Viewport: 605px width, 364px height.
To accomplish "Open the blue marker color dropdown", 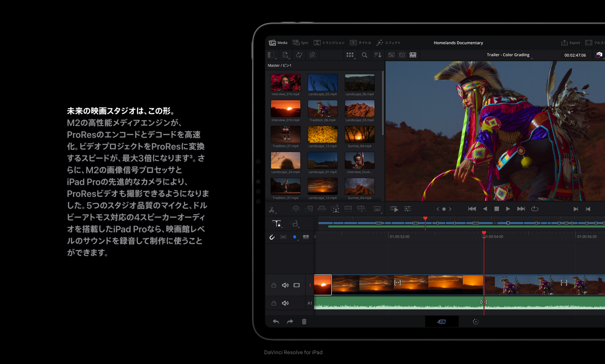I will click(295, 237).
